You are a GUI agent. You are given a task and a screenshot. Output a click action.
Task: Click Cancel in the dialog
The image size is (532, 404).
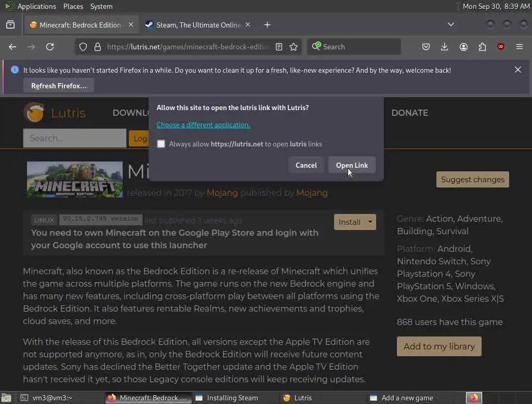point(306,165)
